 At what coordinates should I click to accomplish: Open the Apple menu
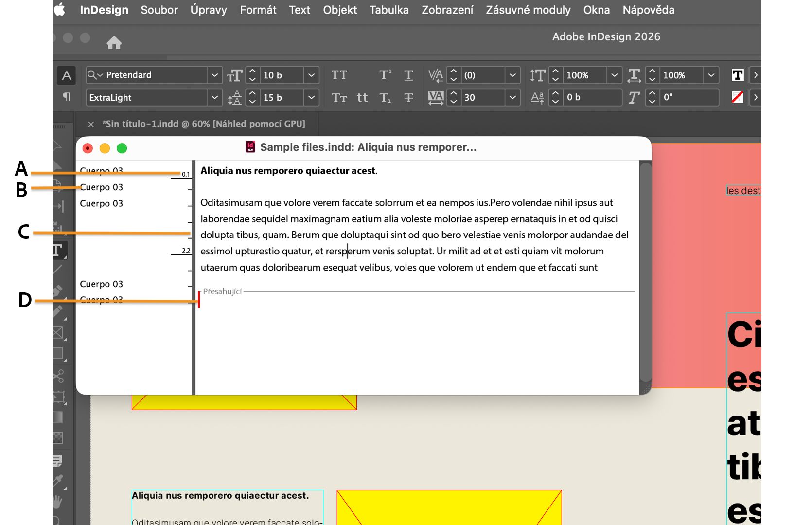[x=60, y=10]
